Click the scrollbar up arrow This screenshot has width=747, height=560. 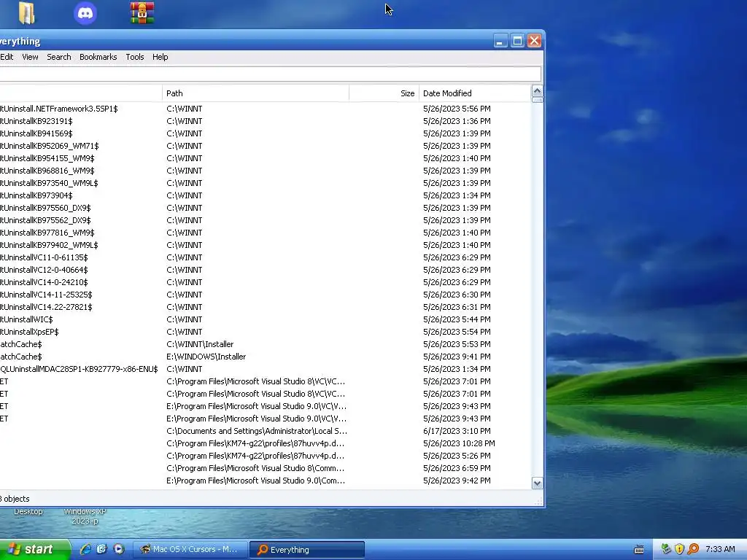coord(537,91)
